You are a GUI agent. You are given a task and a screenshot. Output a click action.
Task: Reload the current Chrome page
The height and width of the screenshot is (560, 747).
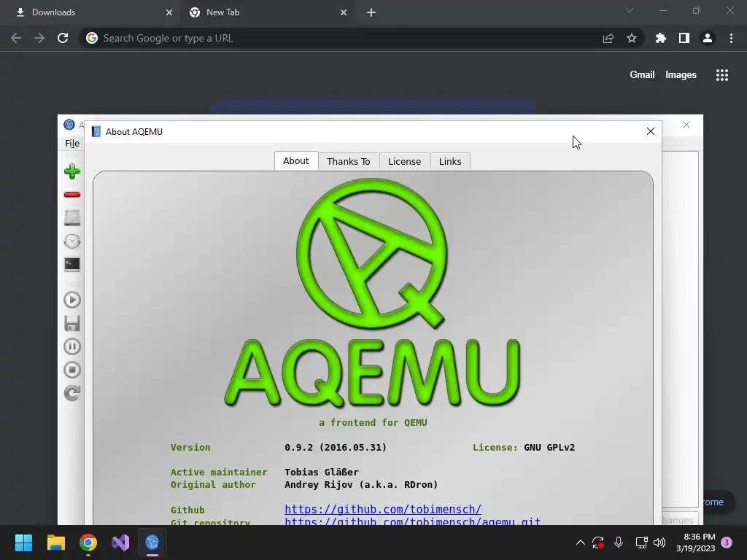pyautogui.click(x=63, y=38)
